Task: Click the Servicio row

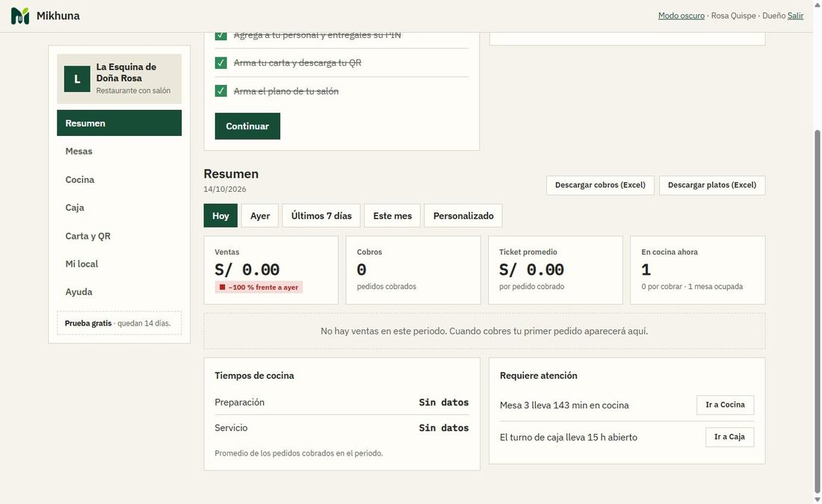Action: point(342,428)
